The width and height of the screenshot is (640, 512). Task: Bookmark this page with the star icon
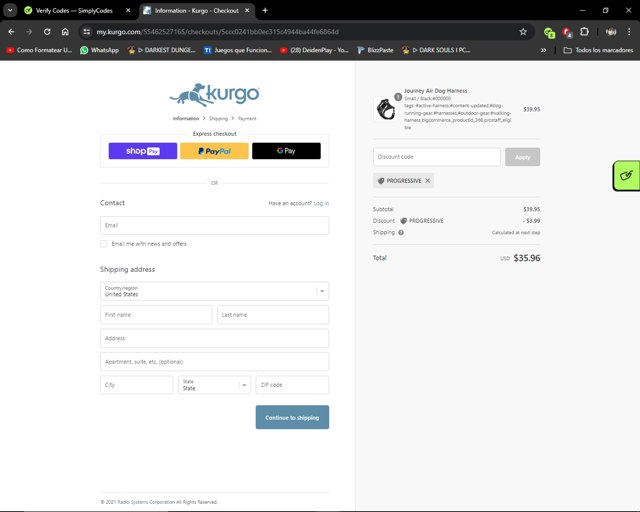[523, 32]
